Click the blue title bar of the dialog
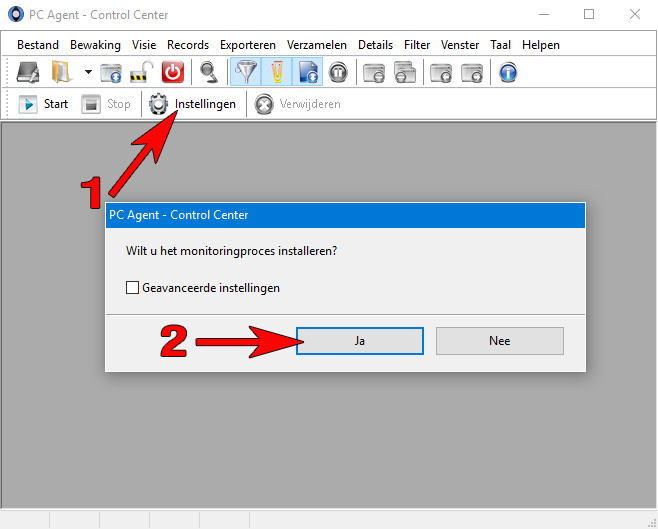This screenshot has height=529, width=658. 345,215
